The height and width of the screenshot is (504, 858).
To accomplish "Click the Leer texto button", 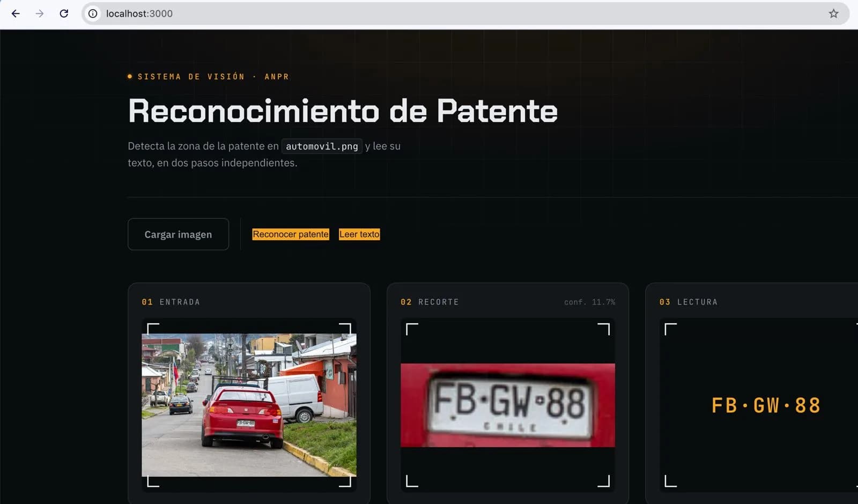I will pyautogui.click(x=359, y=234).
